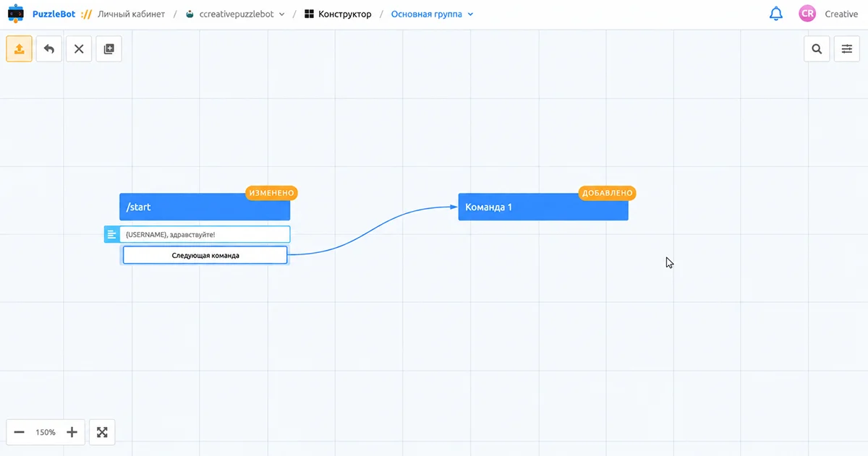868x456 pixels.
Task: Select the Команда 1 block
Action: point(543,207)
